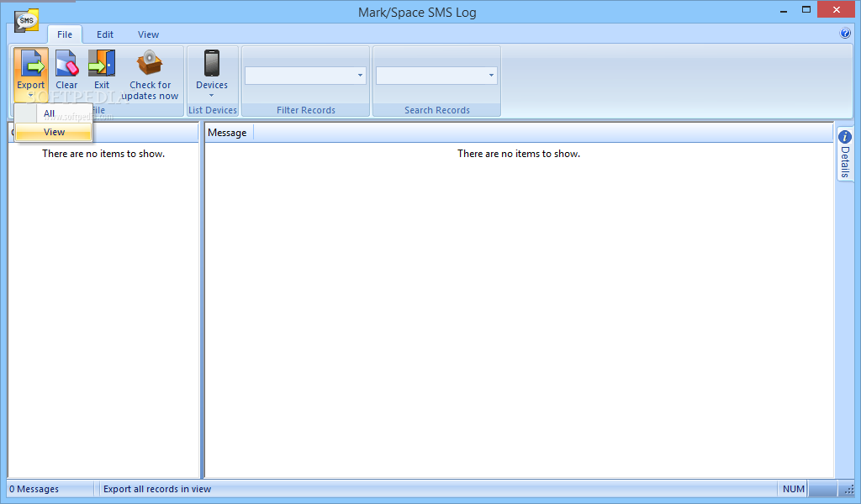Image resolution: width=861 pixels, height=504 pixels.
Task: Expand the Devices dropdown arrow
Action: tap(211, 96)
